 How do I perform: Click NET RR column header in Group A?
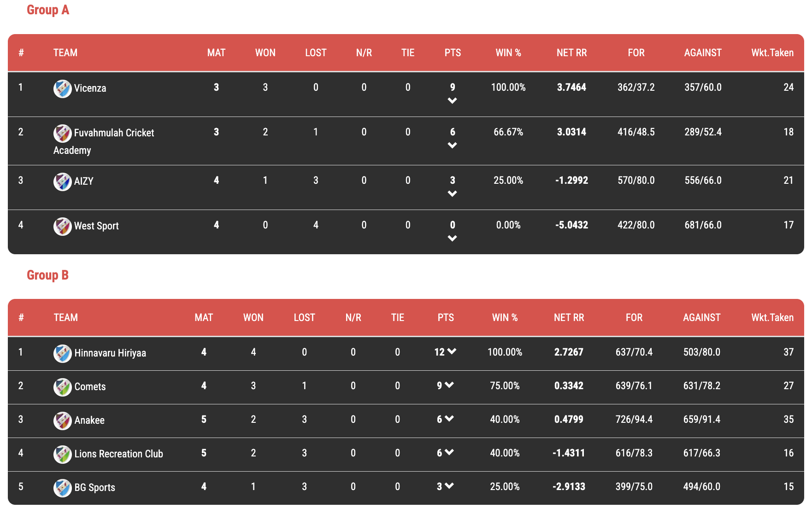coord(571,53)
